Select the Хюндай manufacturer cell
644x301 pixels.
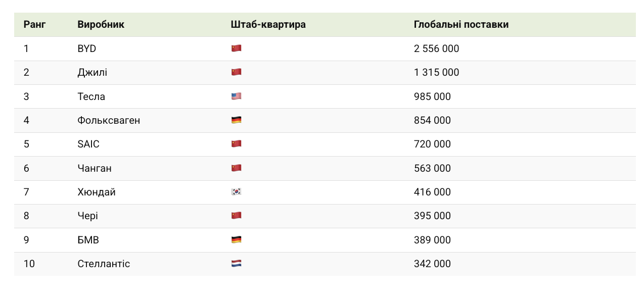(x=97, y=192)
